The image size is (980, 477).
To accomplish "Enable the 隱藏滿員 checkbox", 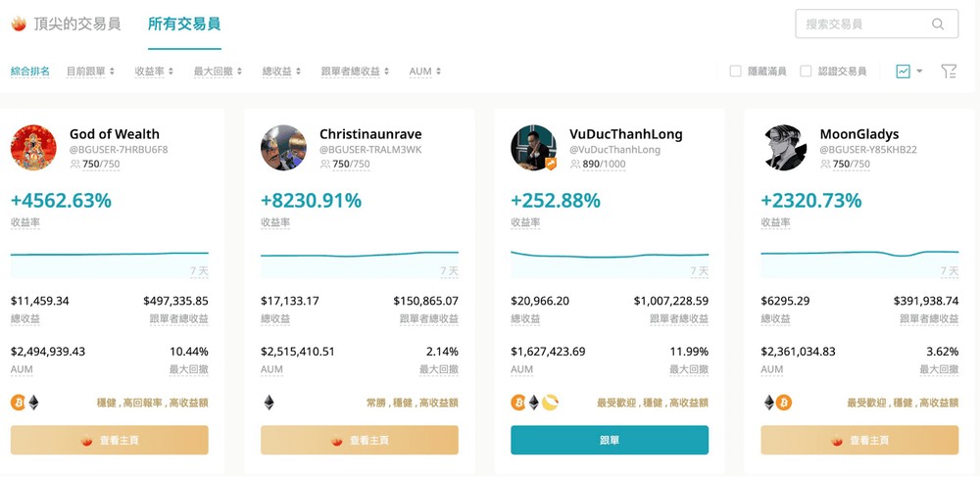I will (x=736, y=72).
